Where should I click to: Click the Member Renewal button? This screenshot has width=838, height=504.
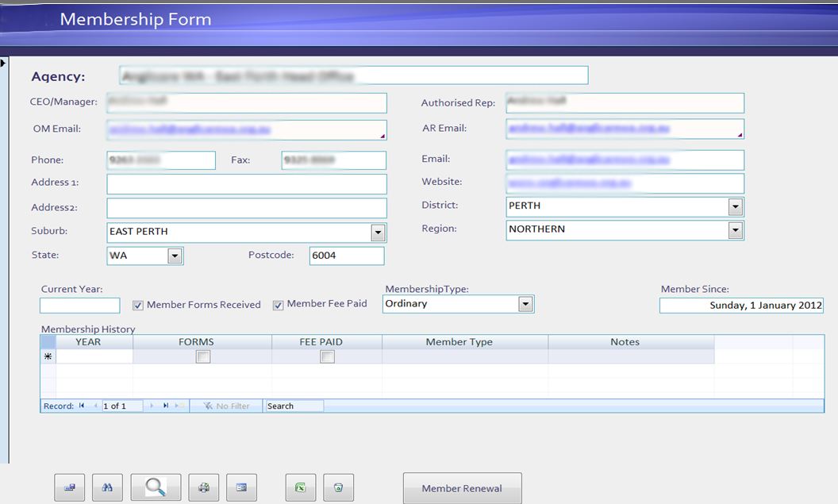click(462, 488)
